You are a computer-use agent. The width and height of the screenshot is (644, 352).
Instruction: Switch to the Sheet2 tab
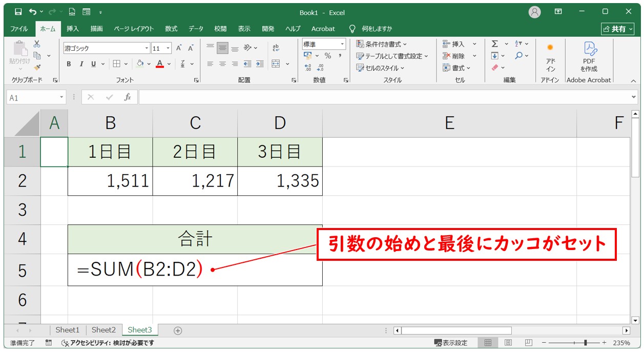[103, 330]
